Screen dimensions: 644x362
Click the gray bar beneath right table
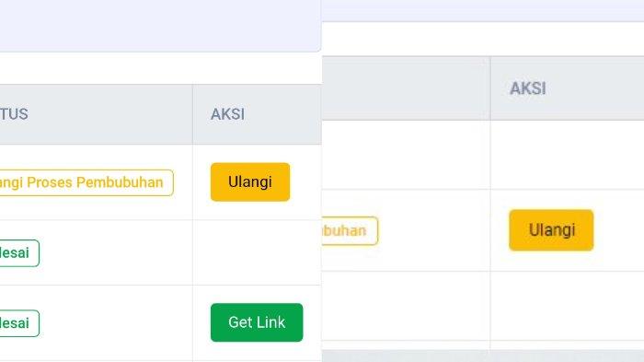pos(483,356)
